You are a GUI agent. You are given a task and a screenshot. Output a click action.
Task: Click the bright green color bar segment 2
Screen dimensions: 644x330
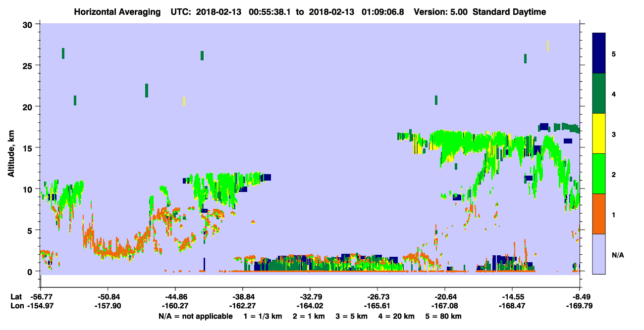click(x=599, y=174)
